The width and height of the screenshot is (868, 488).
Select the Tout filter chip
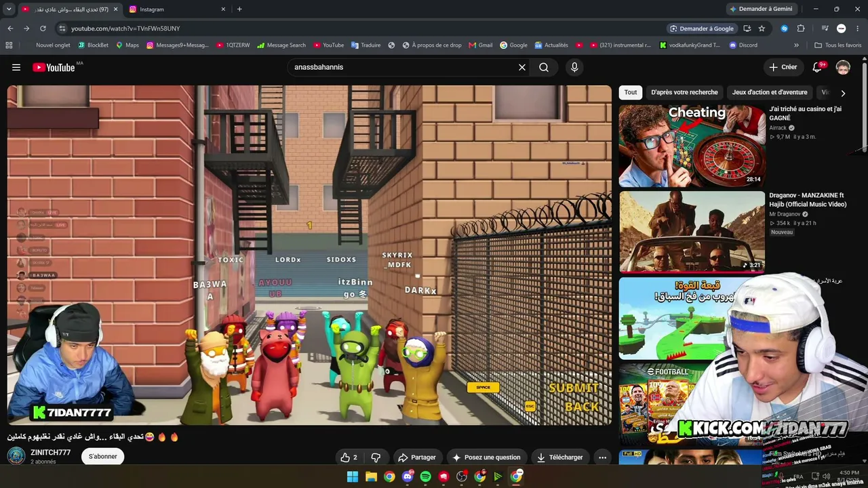click(631, 92)
